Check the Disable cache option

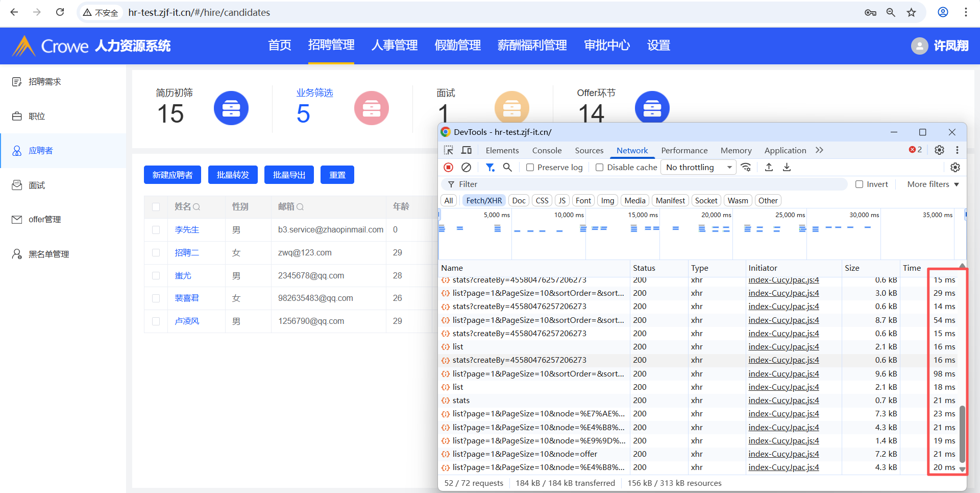[x=600, y=168]
